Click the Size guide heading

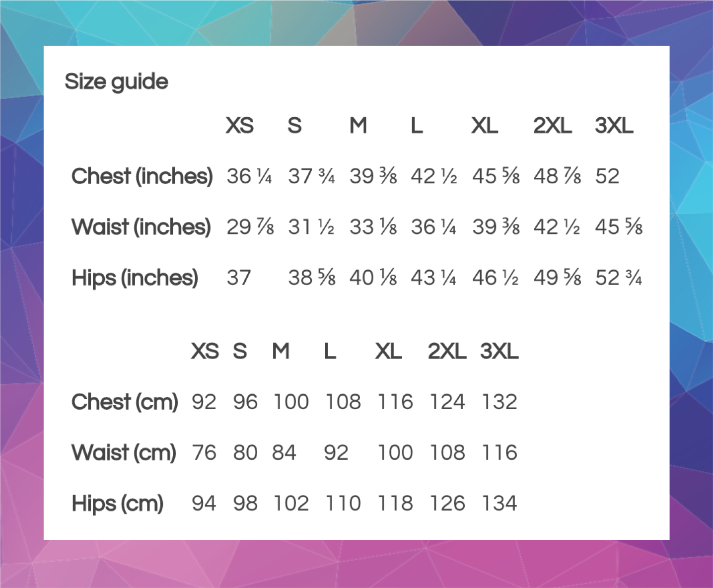[x=116, y=82]
